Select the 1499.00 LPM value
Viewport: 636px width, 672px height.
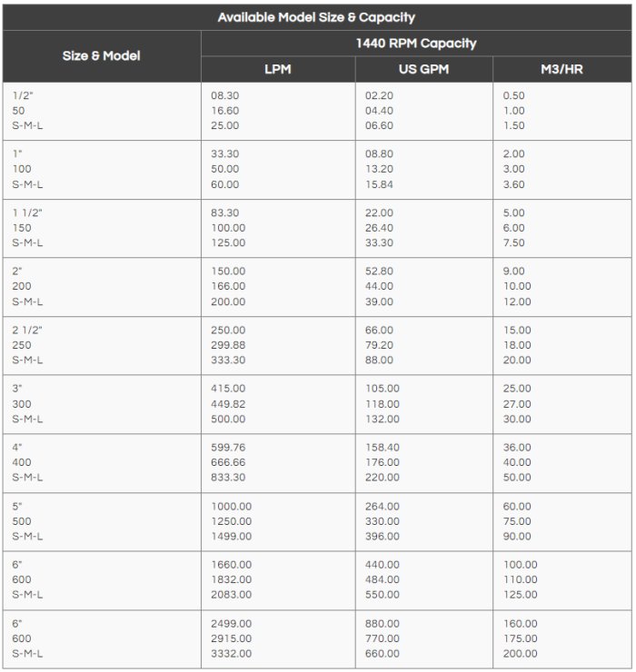point(231,536)
